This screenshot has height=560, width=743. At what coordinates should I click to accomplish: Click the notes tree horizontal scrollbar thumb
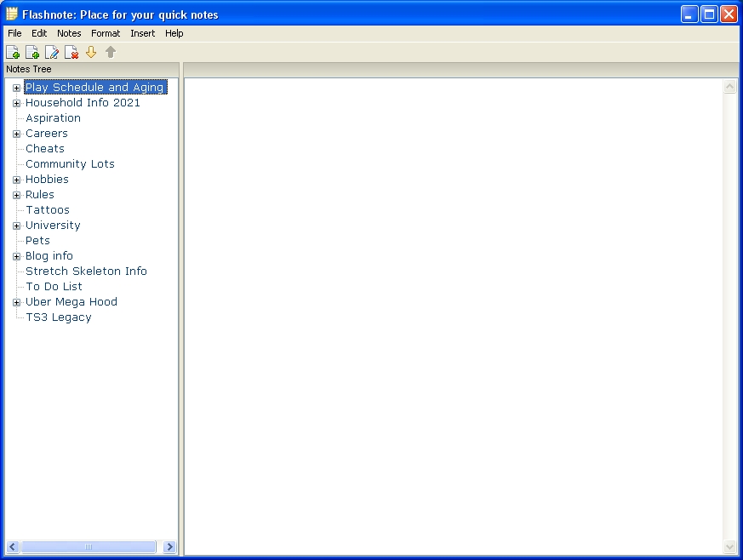tap(89, 546)
